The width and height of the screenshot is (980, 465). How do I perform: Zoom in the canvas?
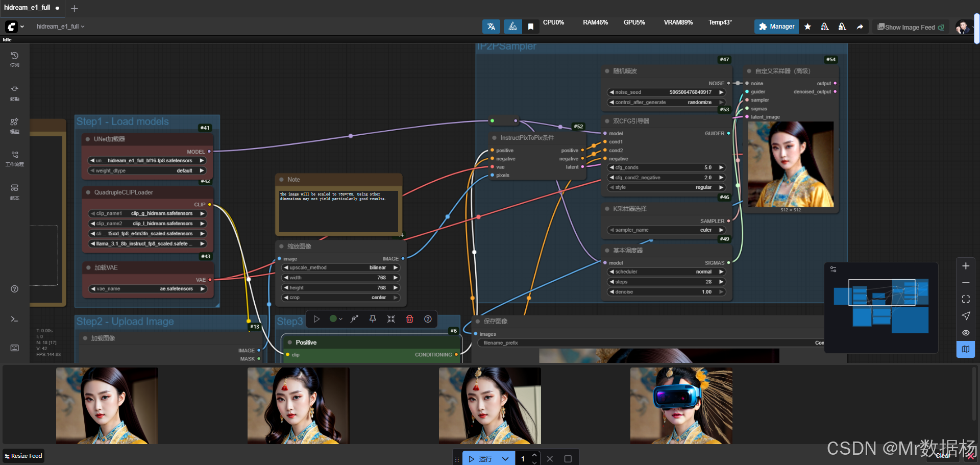(966, 266)
